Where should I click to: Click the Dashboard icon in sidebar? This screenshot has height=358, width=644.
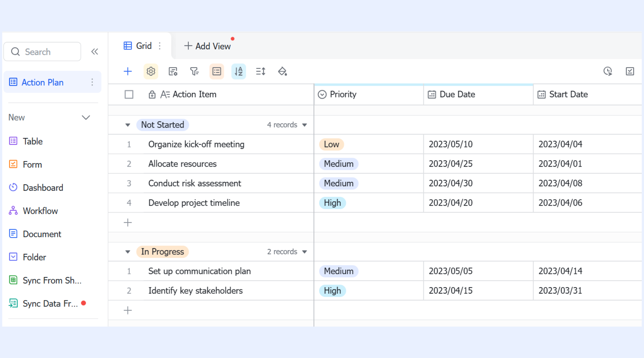click(13, 187)
